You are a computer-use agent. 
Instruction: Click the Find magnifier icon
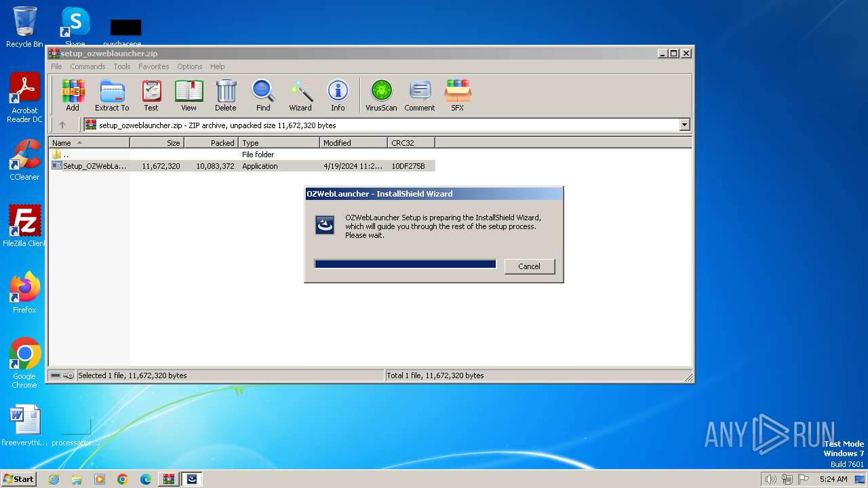pyautogui.click(x=263, y=95)
